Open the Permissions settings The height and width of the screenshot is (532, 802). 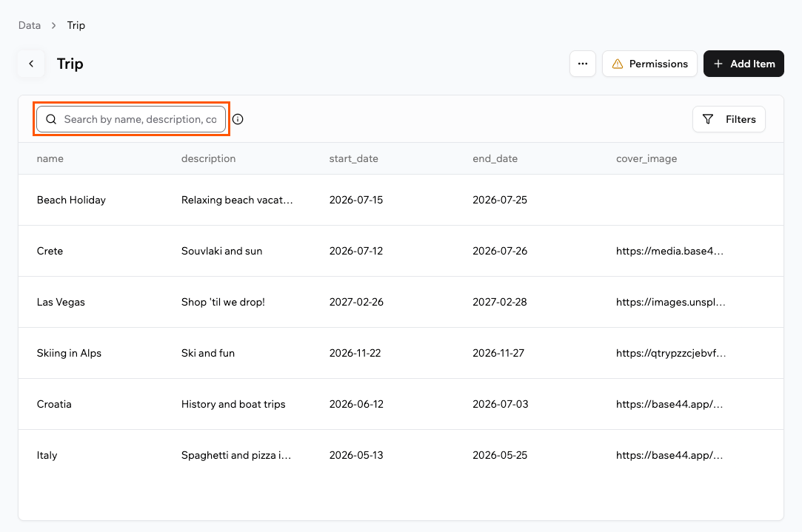coord(649,64)
